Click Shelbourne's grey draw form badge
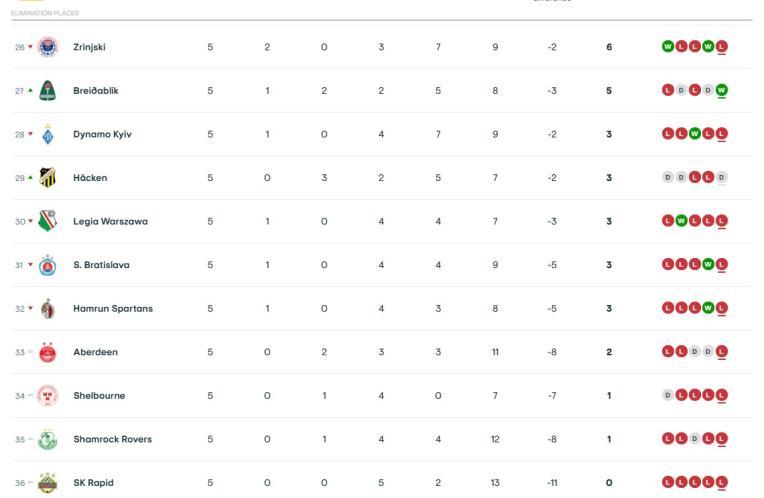 [x=668, y=396]
